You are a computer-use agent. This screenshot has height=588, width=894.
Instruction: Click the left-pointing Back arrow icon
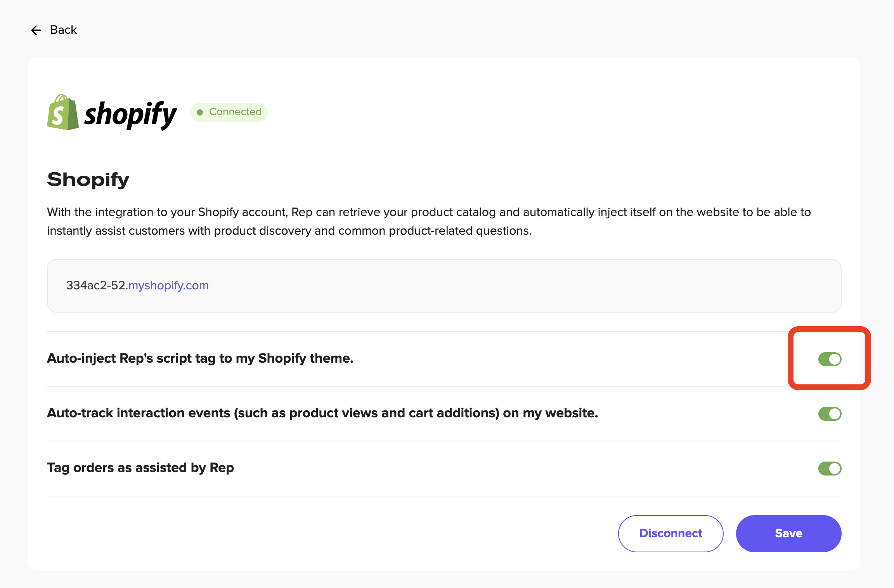pyautogui.click(x=36, y=30)
